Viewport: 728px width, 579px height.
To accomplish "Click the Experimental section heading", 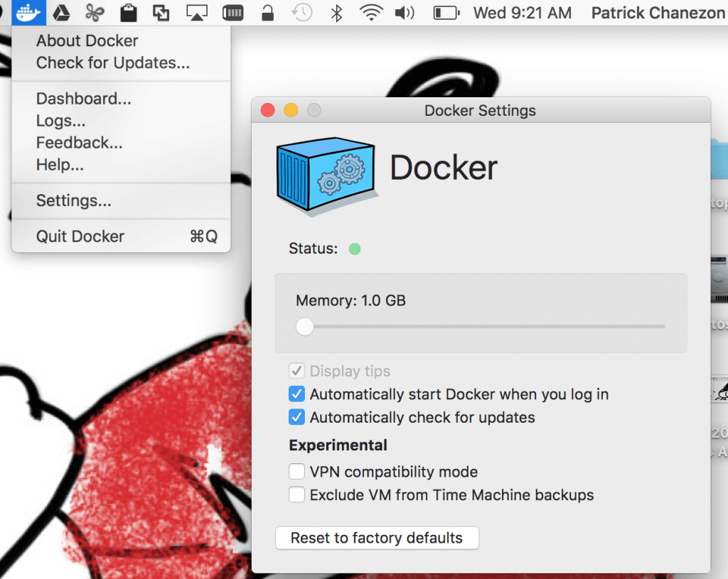I will pyautogui.click(x=338, y=445).
